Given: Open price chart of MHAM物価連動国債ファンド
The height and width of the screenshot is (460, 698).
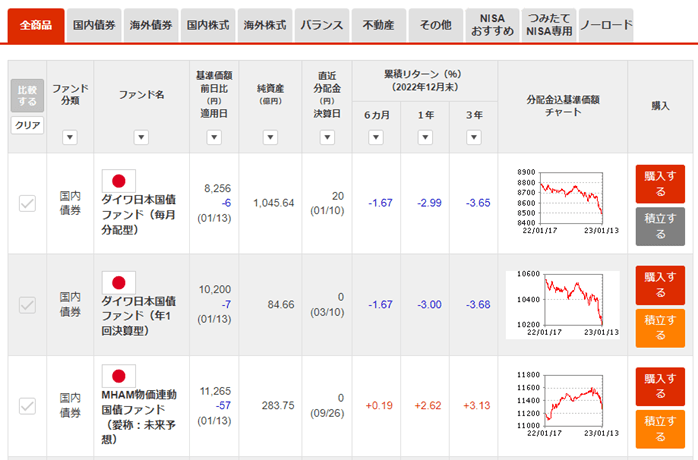Looking at the screenshot, I should pyautogui.click(x=561, y=405).
